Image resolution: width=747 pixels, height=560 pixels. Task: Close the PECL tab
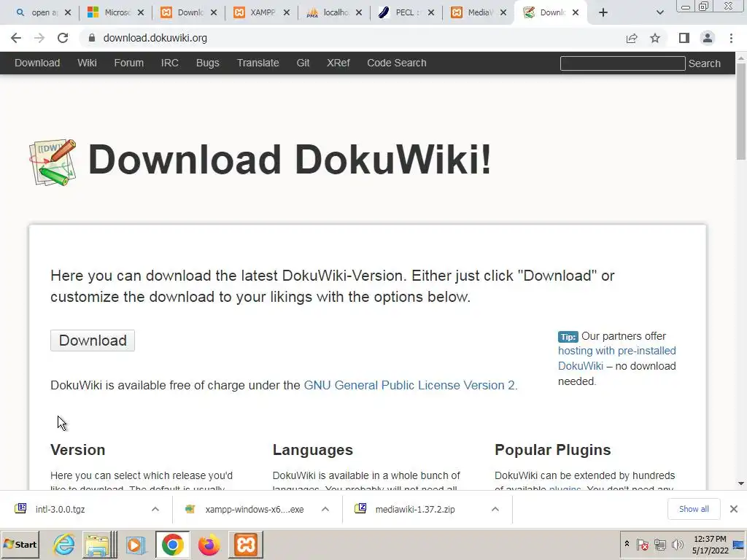pyautogui.click(x=430, y=13)
